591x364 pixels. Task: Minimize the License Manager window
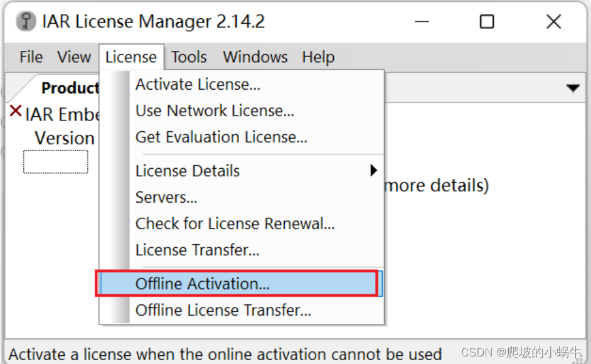pos(422,21)
